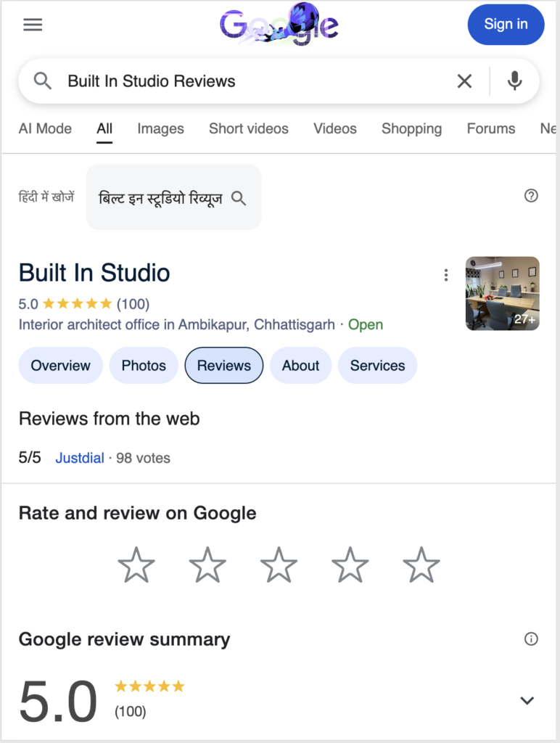The width and height of the screenshot is (560, 743).
Task: Start voice search with microphone icon
Action: [514, 81]
